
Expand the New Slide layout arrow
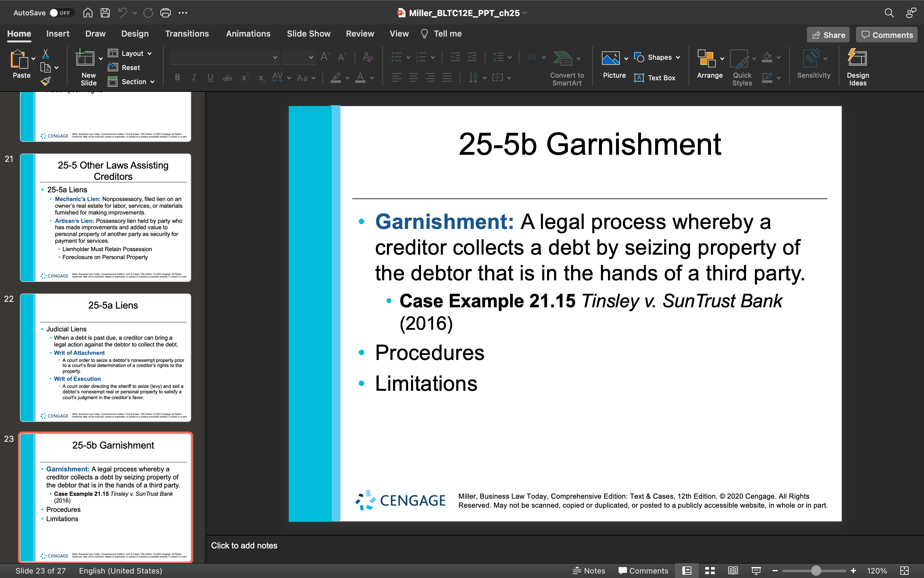click(100, 58)
